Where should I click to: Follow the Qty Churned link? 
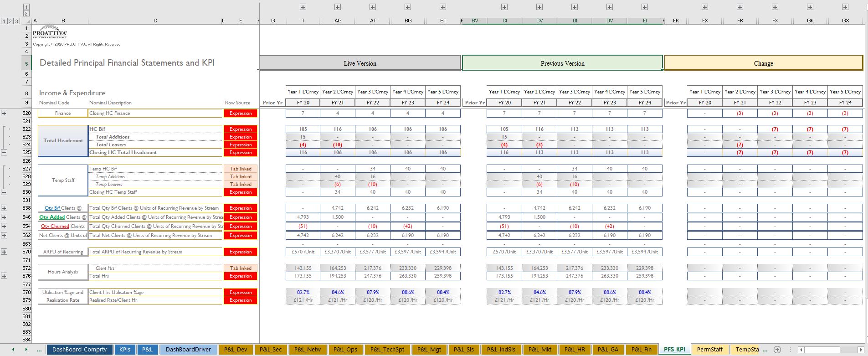pyautogui.click(x=55, y=227)
